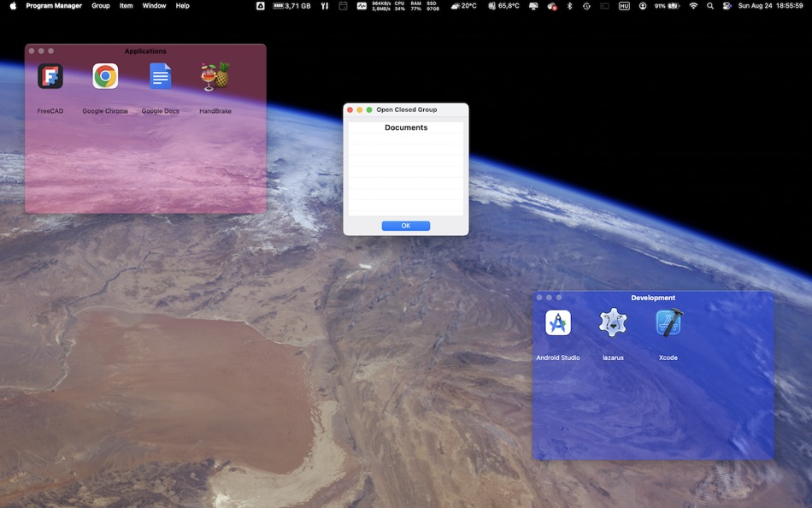Open the Item menu
The image size is (812, 508).
pyautogui.click(x=126, y=6)
